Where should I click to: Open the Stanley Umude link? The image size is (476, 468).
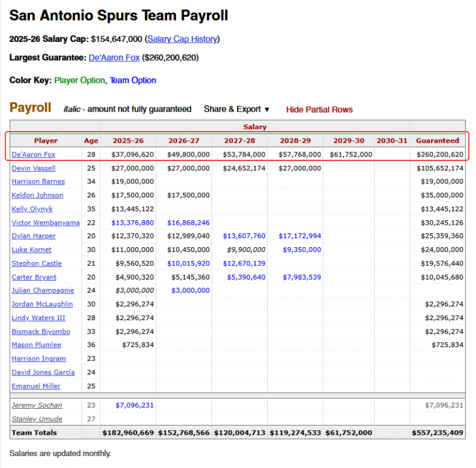pos(37,419)
